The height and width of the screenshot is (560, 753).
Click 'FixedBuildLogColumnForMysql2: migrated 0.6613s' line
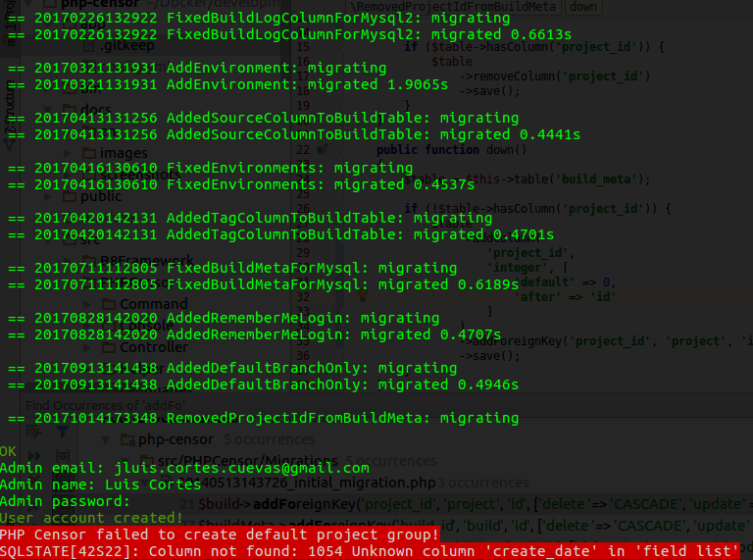[289, 34]
